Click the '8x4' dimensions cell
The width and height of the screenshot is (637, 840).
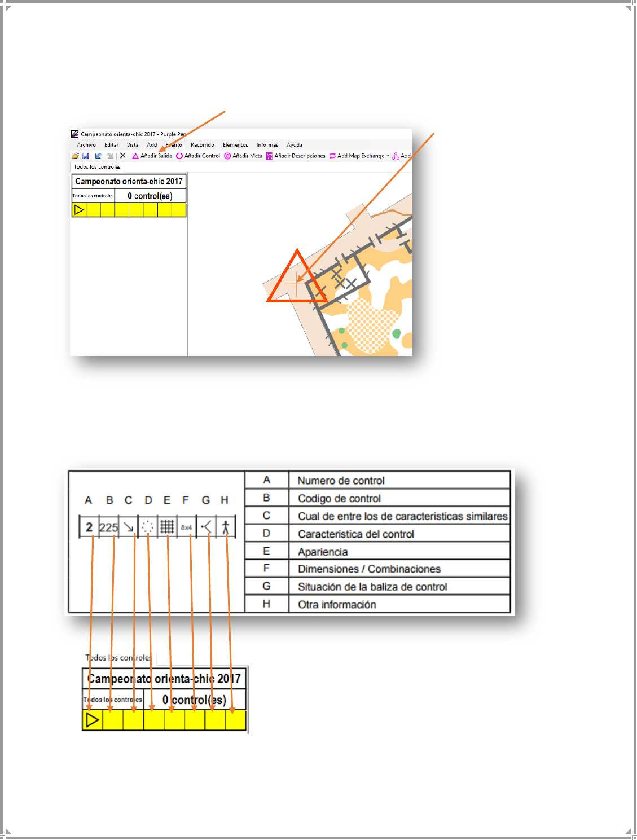point(186,527)
